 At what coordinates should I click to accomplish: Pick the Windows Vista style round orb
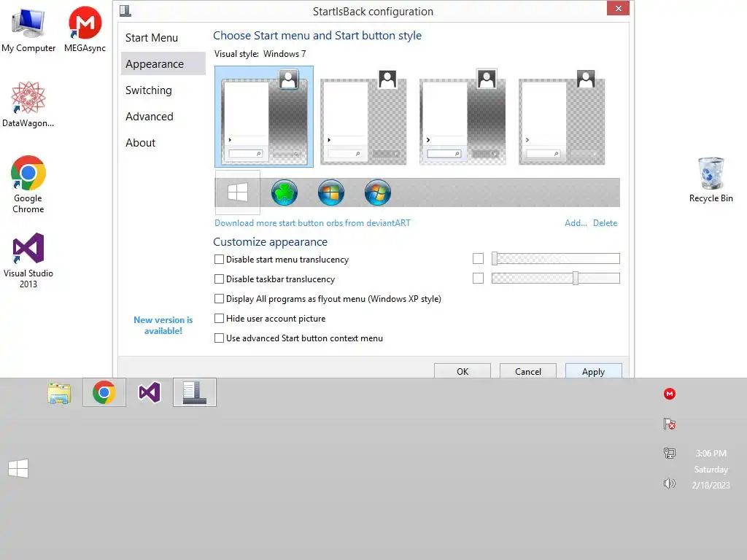tap(331, 192)
